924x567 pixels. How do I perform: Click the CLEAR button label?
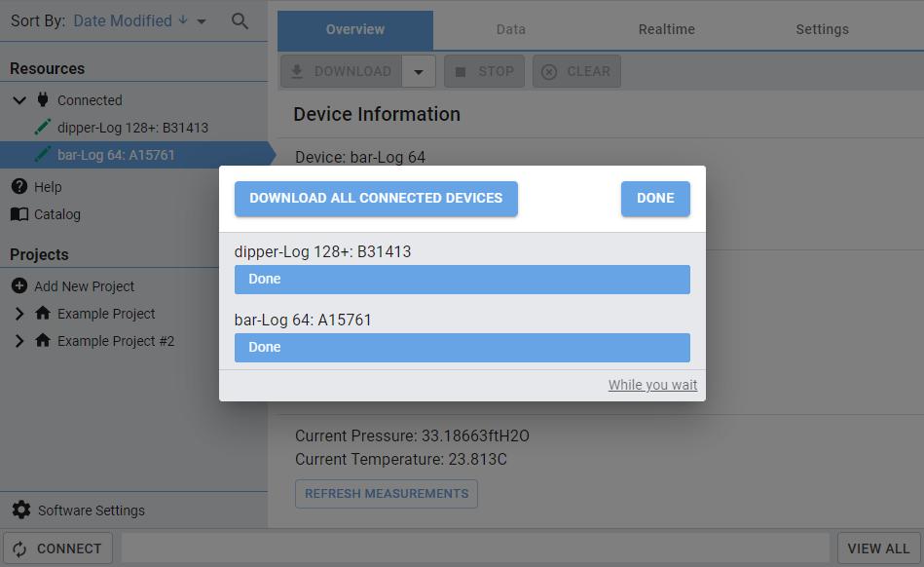click(x=589, y=71)
